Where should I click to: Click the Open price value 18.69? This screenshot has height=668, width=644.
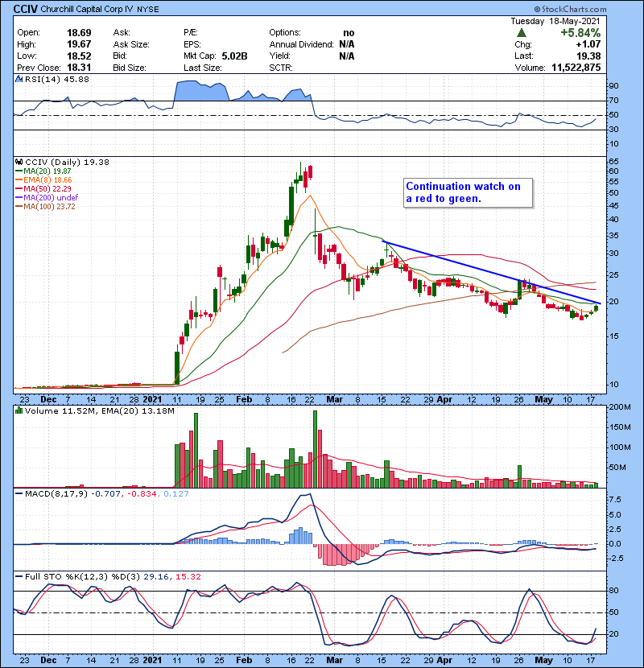point(79,33)
